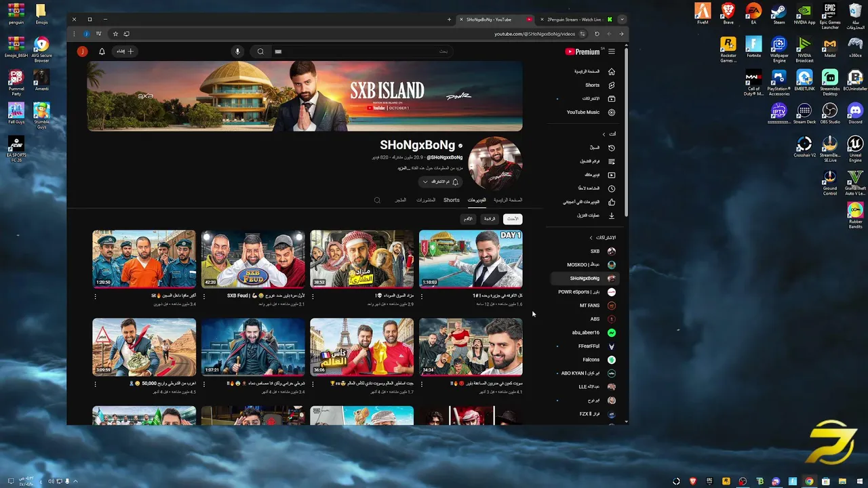Switch to the channel Home tab
Screen dimensions: 868x488
tap(508, 200)
